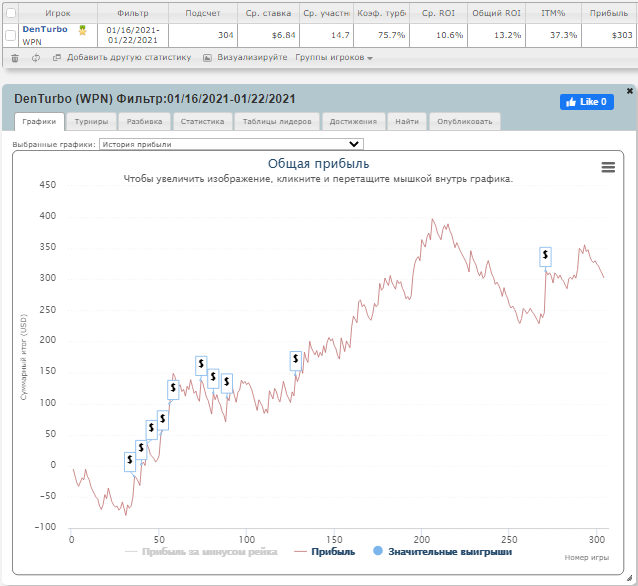Sort by the Ср. ROI column header
This screenshot has width=638, height=586.
[439, 13]
